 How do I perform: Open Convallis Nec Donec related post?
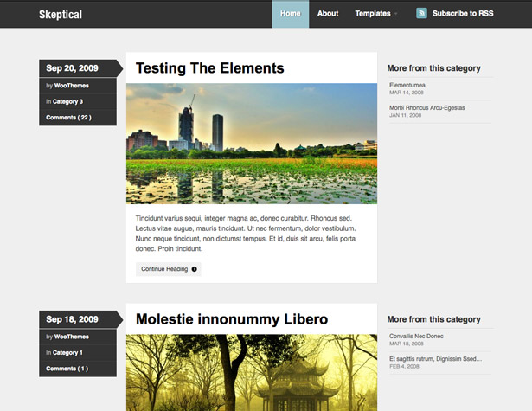(x=416, y=336)
